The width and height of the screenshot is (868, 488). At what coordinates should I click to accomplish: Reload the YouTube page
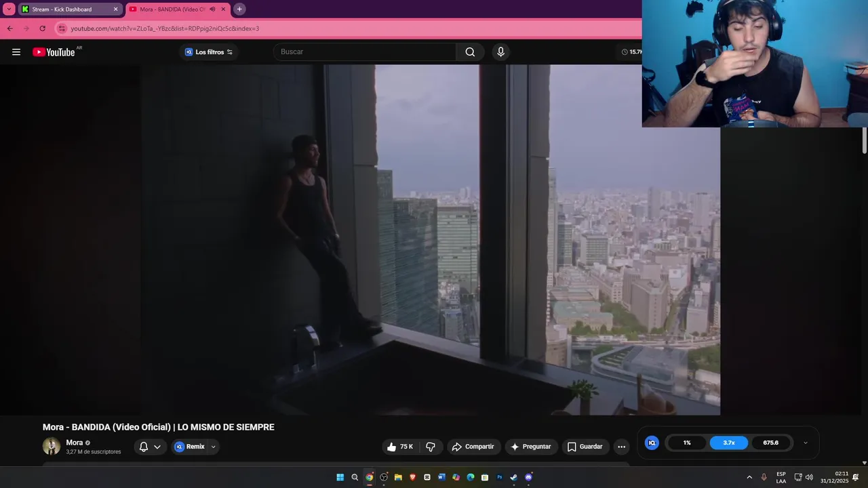42,28
